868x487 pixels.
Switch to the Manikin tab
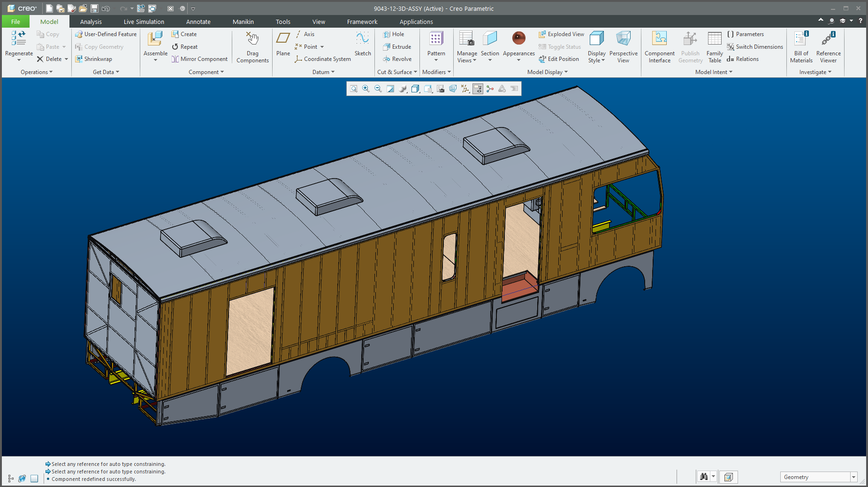click(x=243, y=22)
